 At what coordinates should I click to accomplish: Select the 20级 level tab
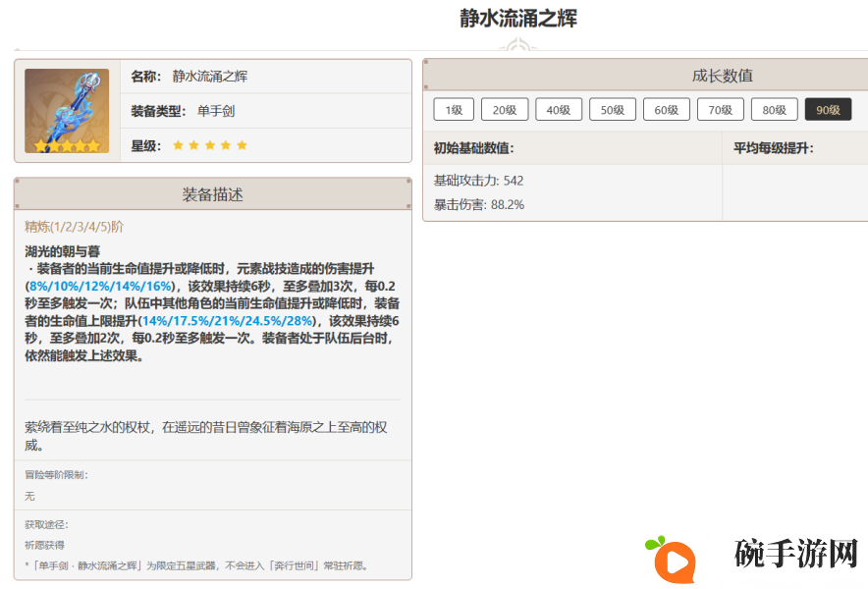[x=505, y=110]
